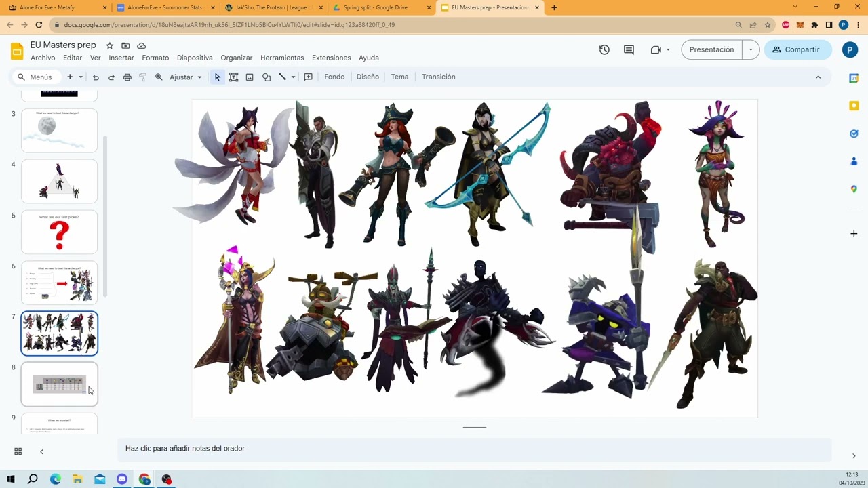868x488 pixels.
Task: Open the shape tool
Action: 267,77
